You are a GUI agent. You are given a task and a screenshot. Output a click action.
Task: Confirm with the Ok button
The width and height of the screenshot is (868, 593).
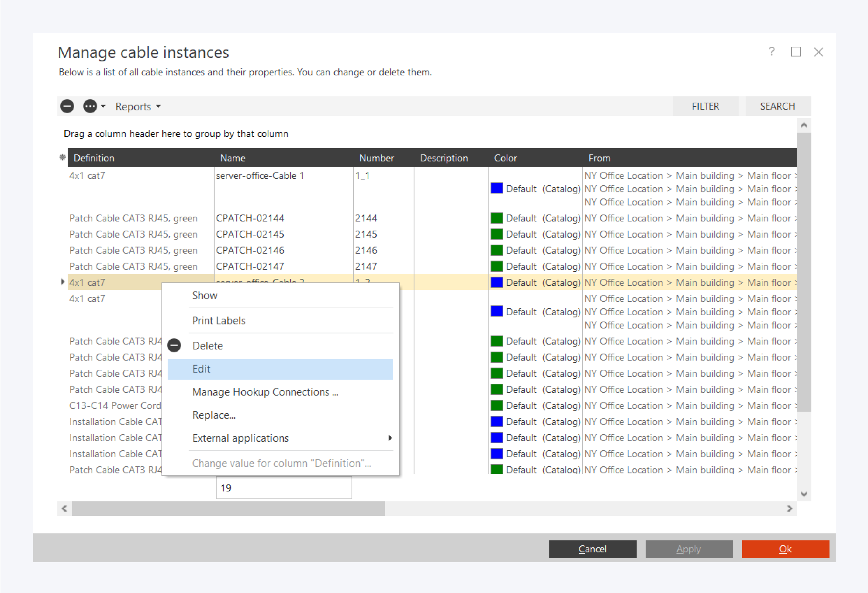(x=785, y=549)
